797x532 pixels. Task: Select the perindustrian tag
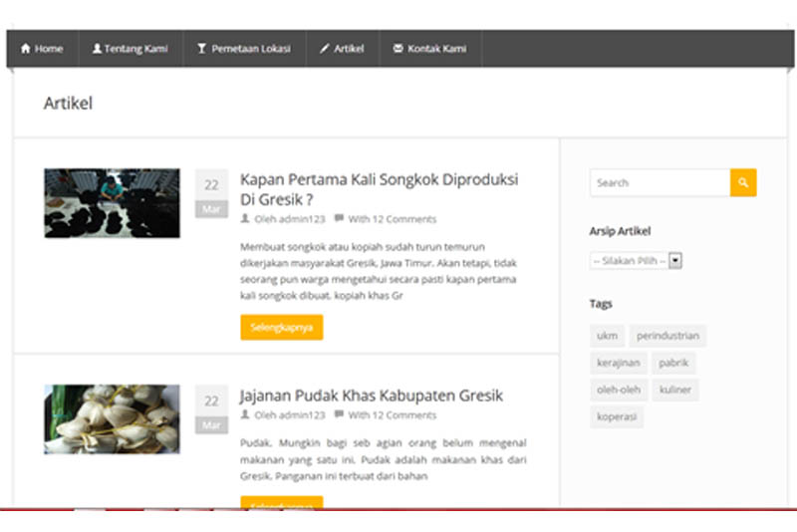pyautogui.click(x=667, y=336)
